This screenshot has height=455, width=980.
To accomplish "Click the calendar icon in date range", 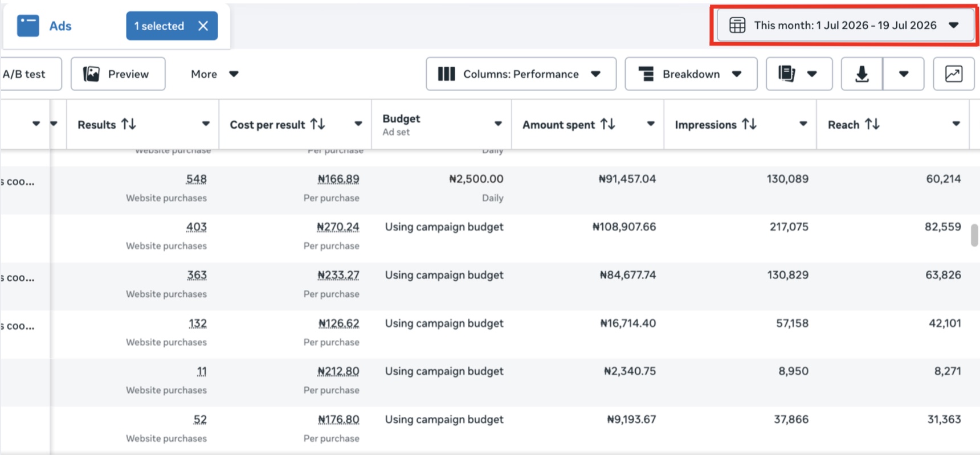I will [x=737, y=25].
